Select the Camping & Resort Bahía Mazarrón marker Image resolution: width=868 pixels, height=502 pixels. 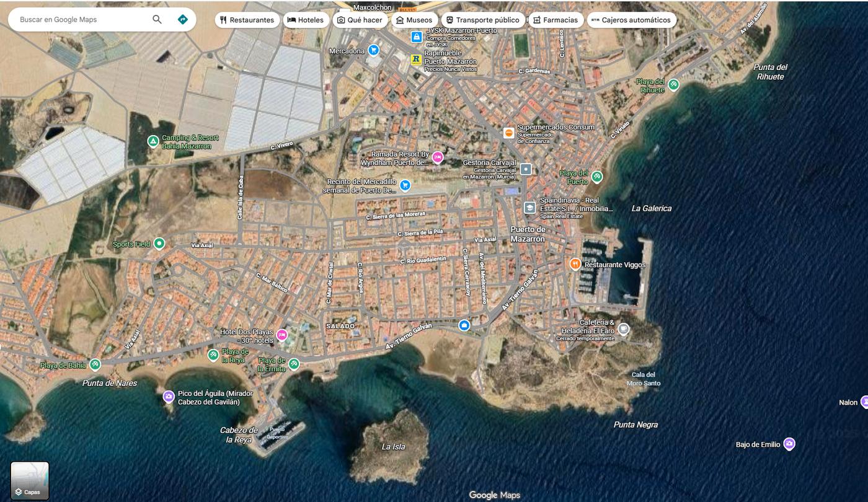click(153, 142)
